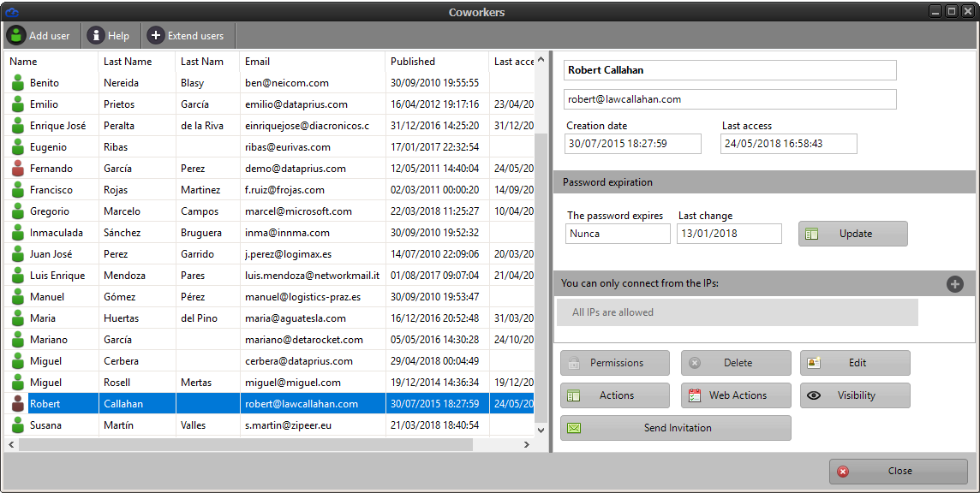The image size is (980, 493).
Task: Close the Coworkers dialog with Close button
Action: coord(898,471)
